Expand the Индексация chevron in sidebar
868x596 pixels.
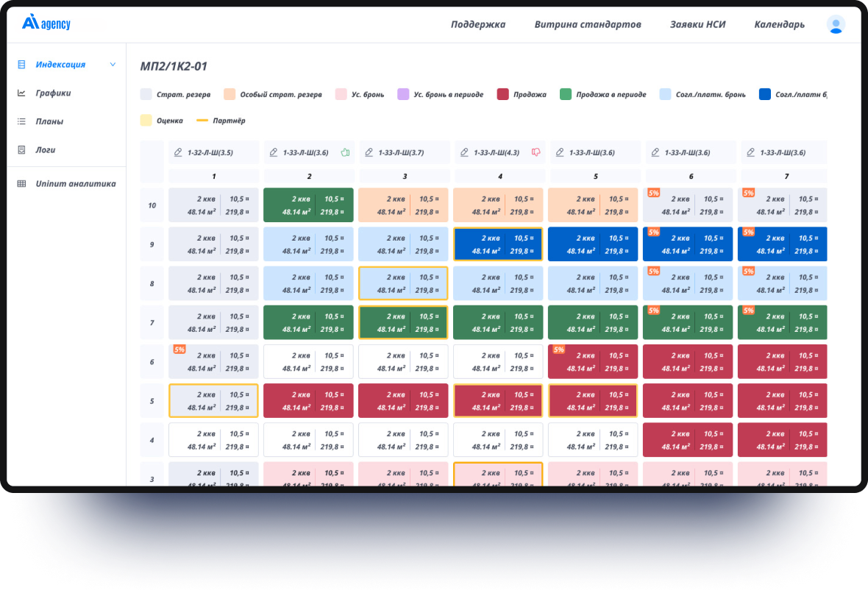[113, 65]
